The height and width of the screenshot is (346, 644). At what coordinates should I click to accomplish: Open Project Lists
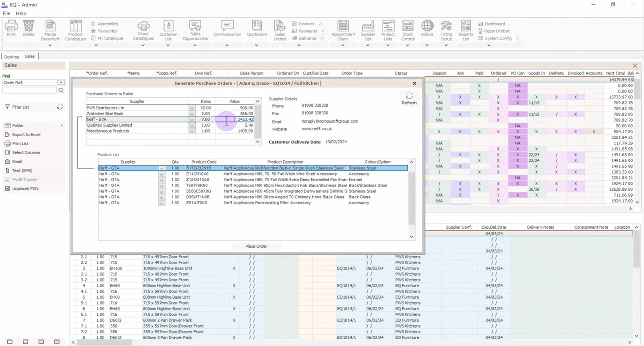[x=388, y=31]
